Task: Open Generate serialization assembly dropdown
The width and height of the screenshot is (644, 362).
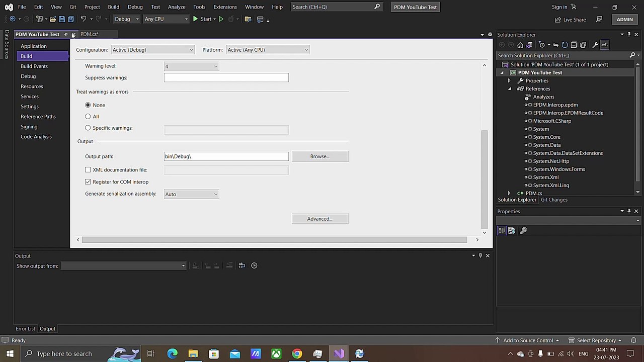Action: [x=191, y=194]
